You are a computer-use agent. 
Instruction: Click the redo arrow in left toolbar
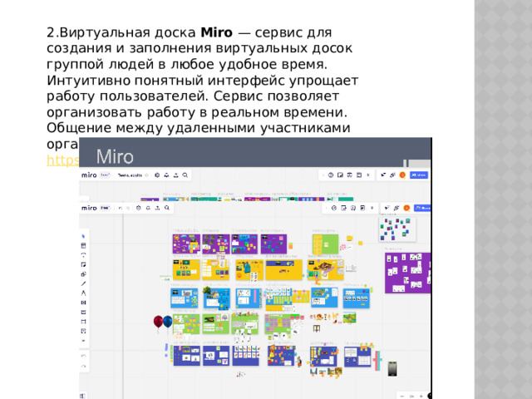pyautogui.click(x=83, y=366)
